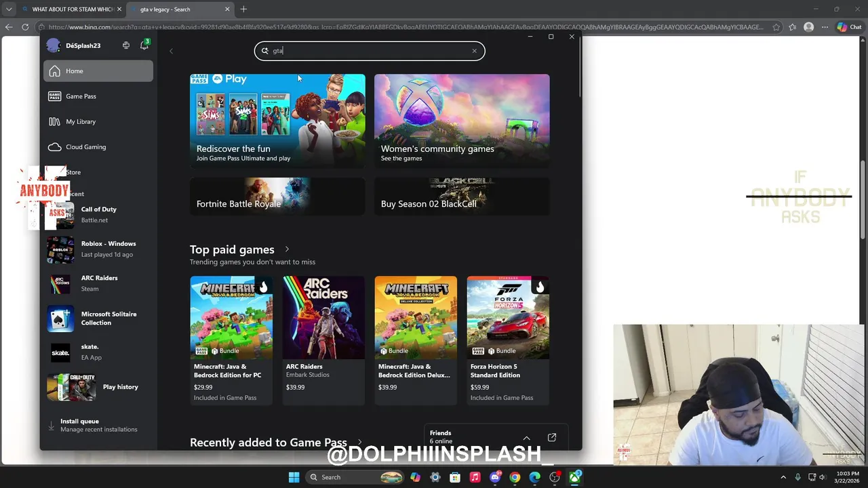The image size is (868, 488).
Task: Close the 'gta v legacy - Search' browser tab
Action: (227, 9)
